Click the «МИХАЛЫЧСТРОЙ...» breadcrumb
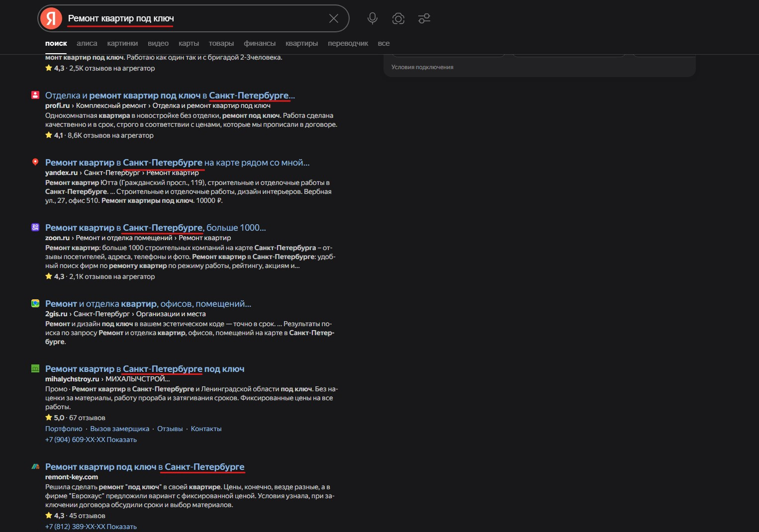The width and height of the screenshot is (759, 532). coord(138,379)
